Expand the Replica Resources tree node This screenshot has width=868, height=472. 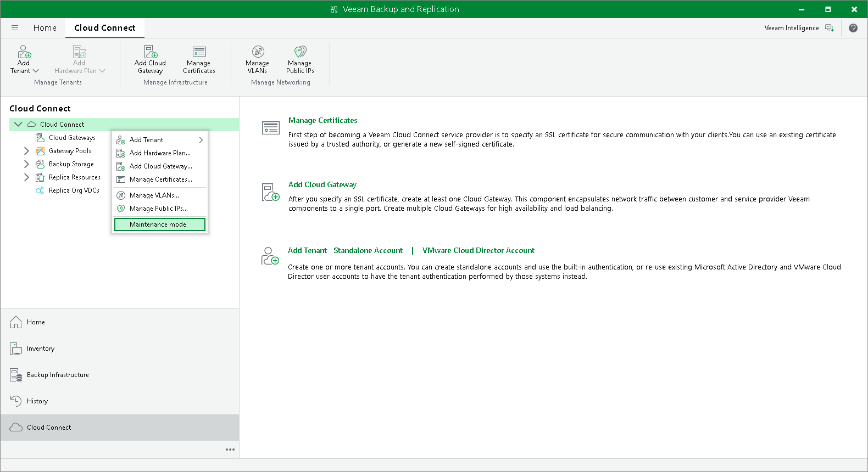pyautogui.click(x=26, y=177)
